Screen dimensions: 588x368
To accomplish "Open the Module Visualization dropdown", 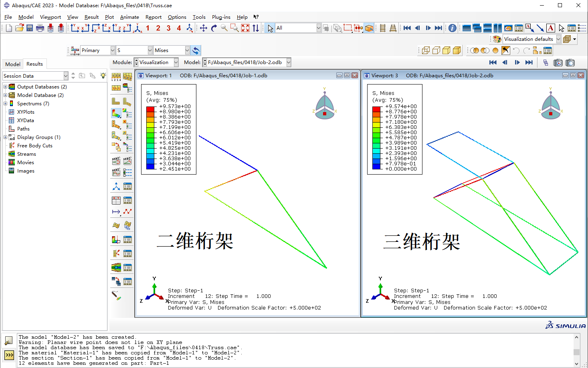I will (x=176, y=62).
